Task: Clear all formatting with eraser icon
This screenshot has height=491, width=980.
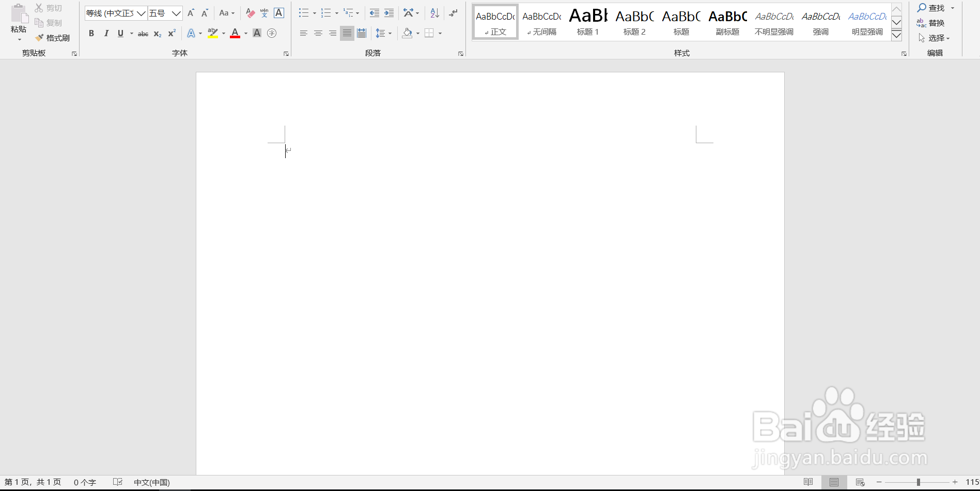Action: click(x=251, y=13)
